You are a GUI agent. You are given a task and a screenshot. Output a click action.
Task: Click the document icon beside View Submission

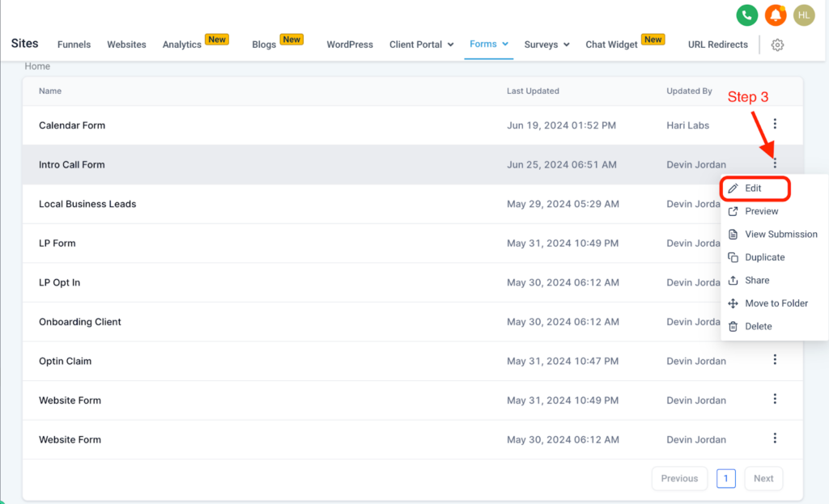click(733, 234)
